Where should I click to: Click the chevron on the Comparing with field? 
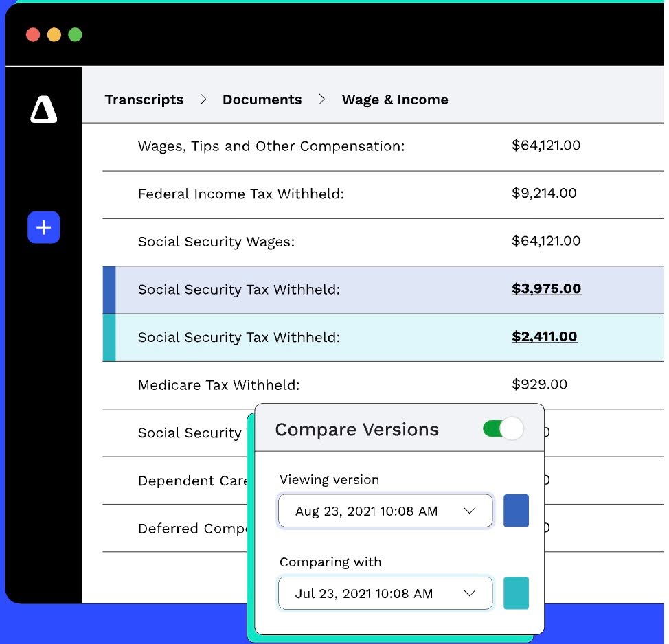click(470, 593)
